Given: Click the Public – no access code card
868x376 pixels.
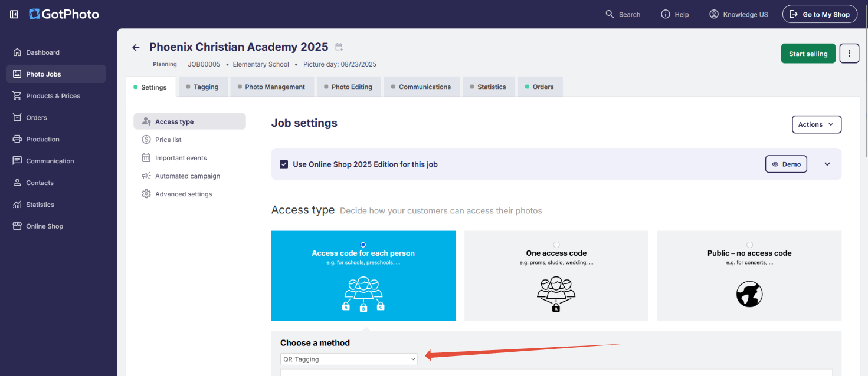Looking at the screenshot, I should click(x=749, y=276).
